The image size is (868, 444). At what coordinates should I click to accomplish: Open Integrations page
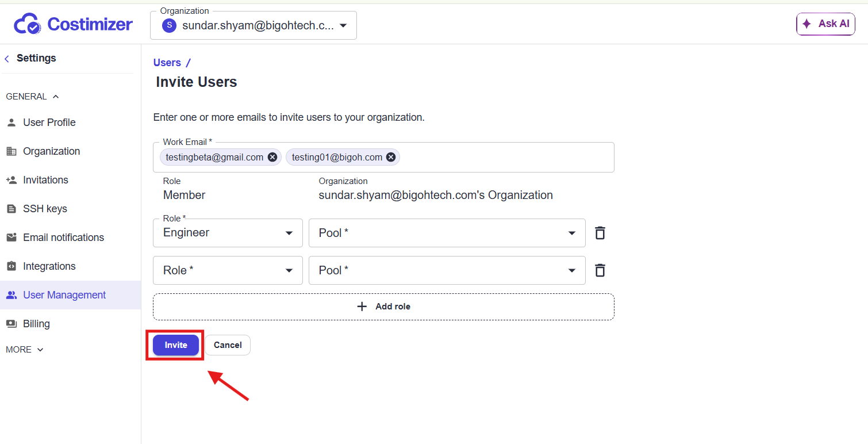click(x=70, y=266)
